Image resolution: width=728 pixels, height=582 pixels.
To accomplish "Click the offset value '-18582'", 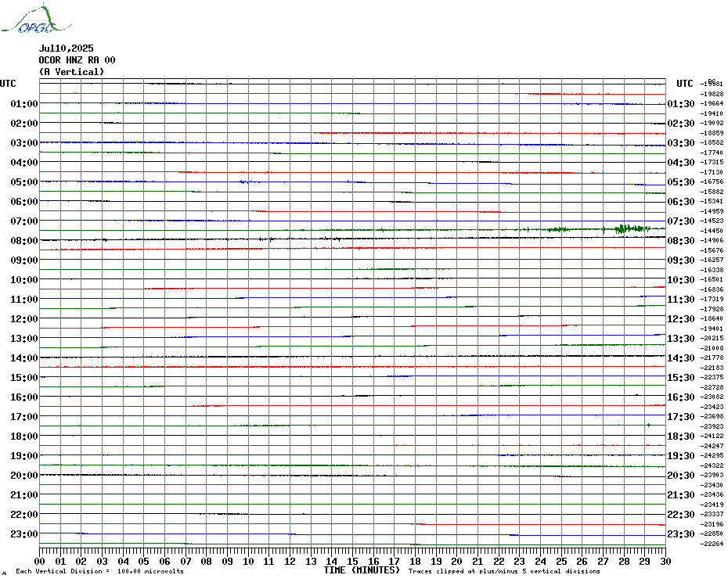I will [x=712, y=142].
